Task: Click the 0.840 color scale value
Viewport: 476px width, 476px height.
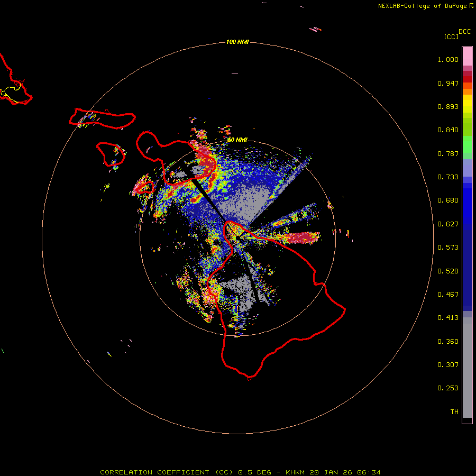Action: tap(448, 130)
